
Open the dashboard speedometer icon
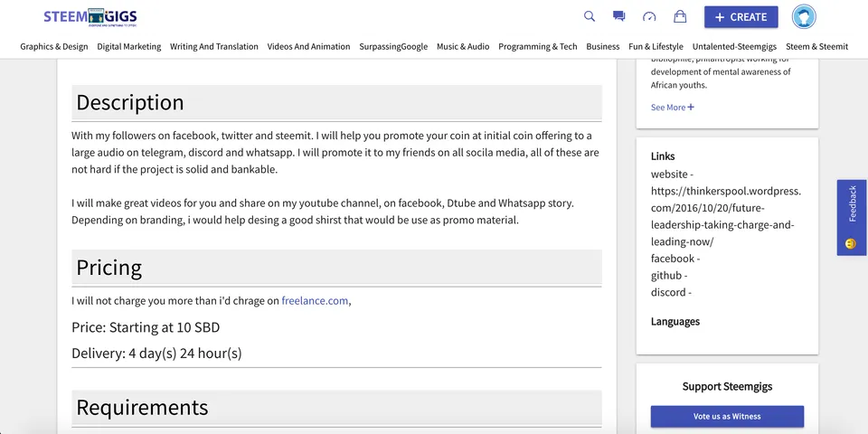649,16
